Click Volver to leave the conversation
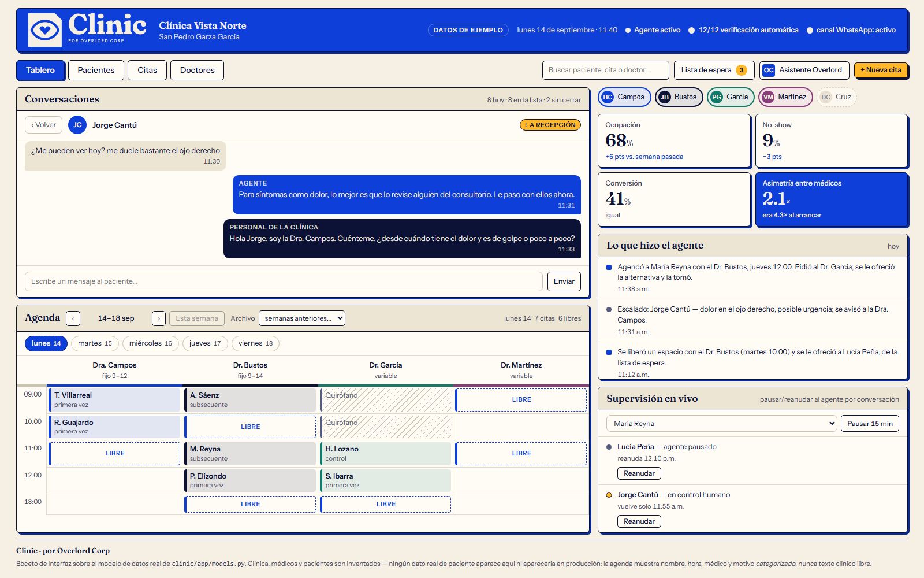The width and height of the screenshot is (924, 578). 43,125
